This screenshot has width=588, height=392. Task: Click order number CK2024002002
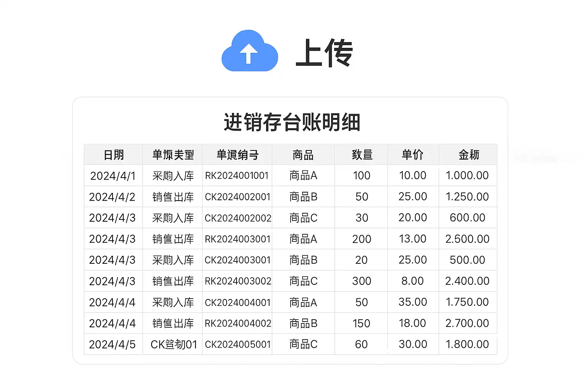point(238,218)
